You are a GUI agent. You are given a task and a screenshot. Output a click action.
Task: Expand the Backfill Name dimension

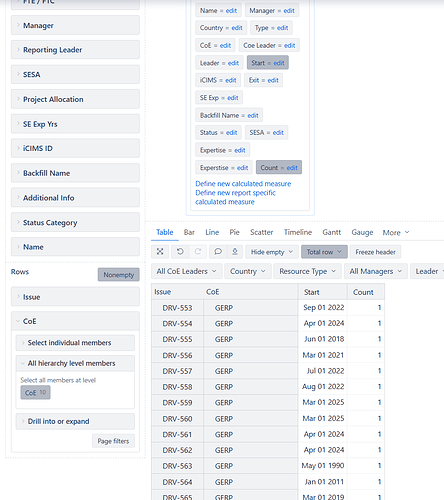click(75, 173)
